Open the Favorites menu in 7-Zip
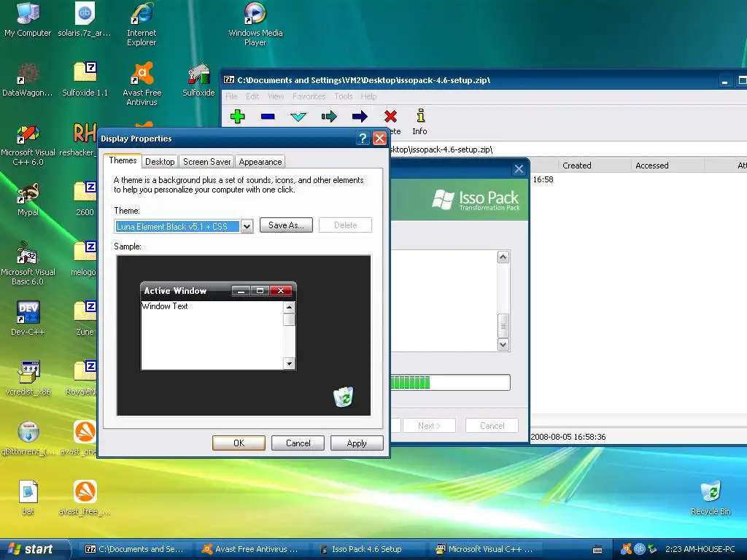 point(309,96)
